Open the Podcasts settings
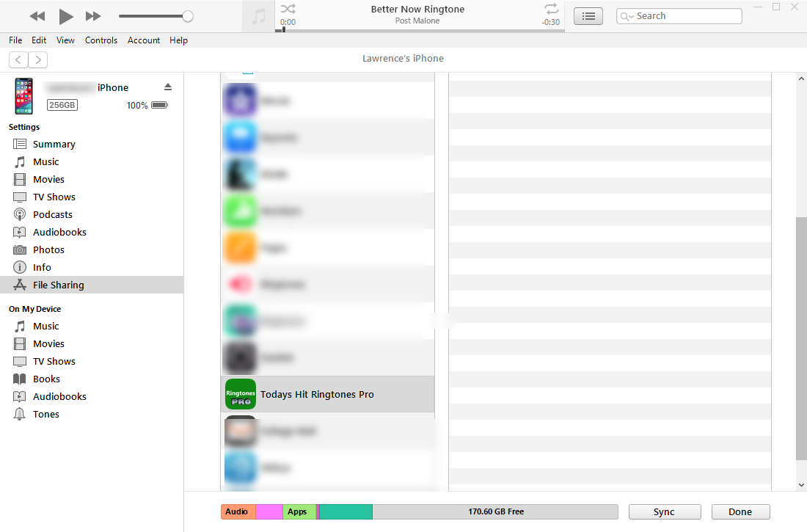 [x=92, y=214]
